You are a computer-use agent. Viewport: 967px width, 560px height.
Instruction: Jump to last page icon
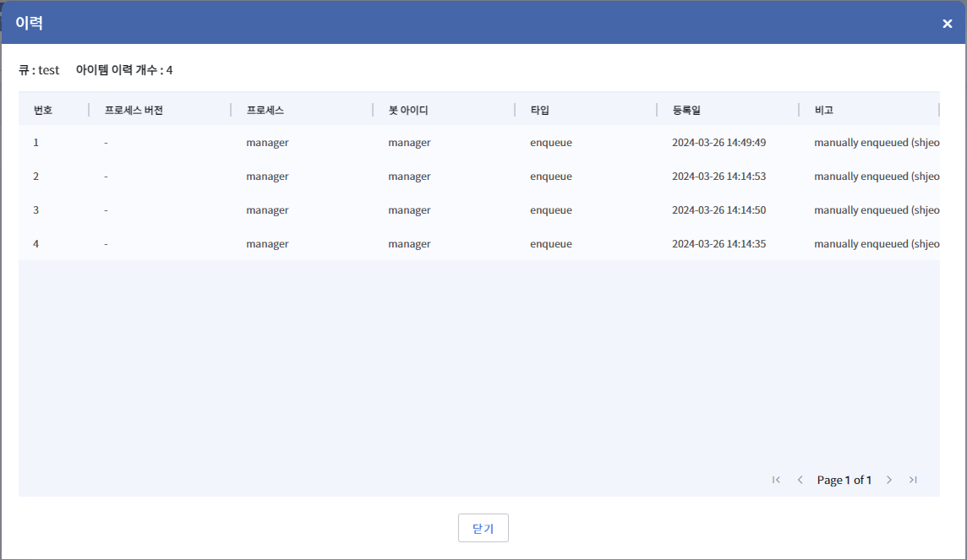pos(913,480)
